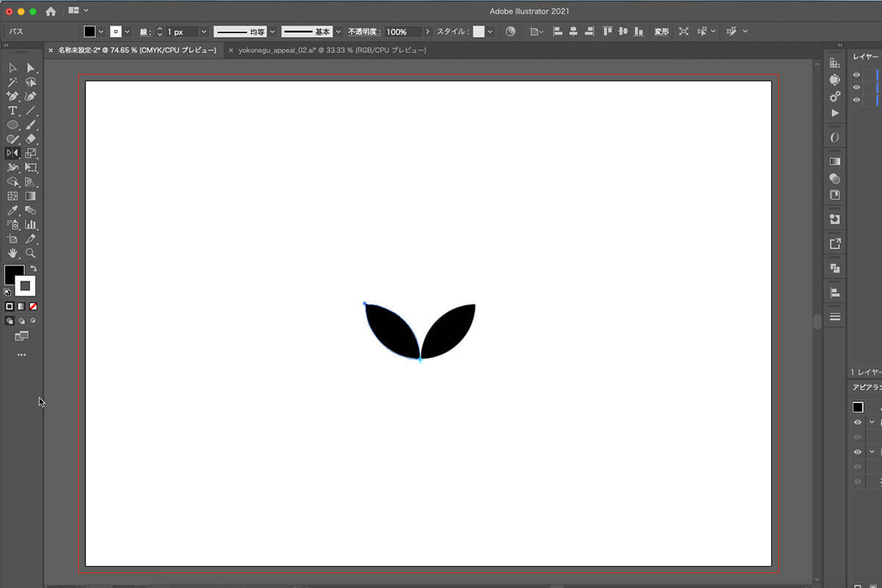Choose the Eyedropper tool
Screen dimensions: 882x588
12,210
